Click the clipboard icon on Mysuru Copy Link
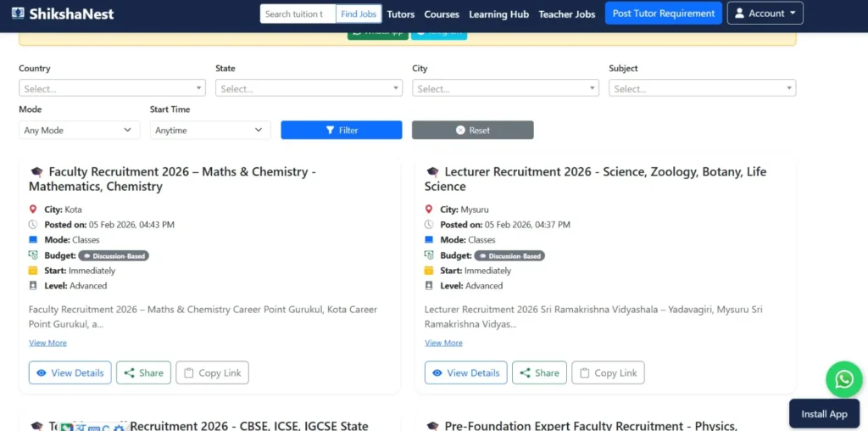 coord(585,373)
